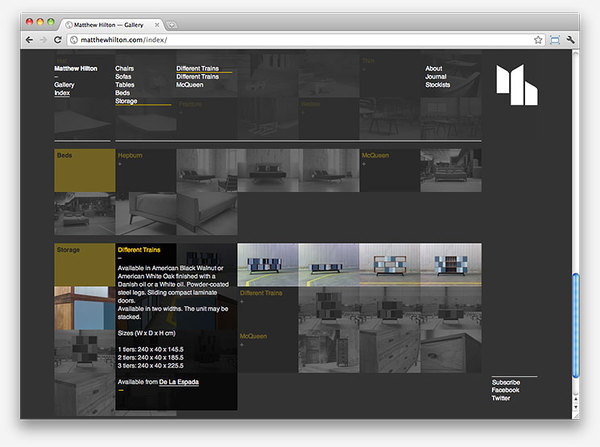Viewport: 600px width, 447px height.
Task: Open the Twitter link
Action: (x=501, y=398)
